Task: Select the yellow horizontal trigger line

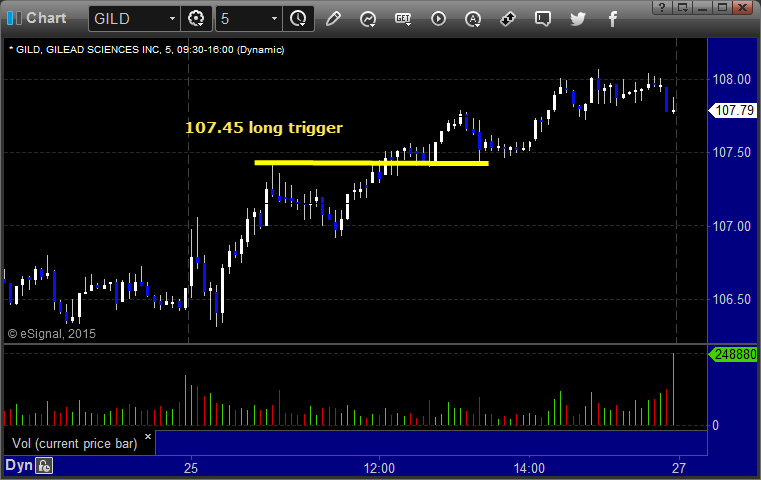Action: click(x=371, y=163)
